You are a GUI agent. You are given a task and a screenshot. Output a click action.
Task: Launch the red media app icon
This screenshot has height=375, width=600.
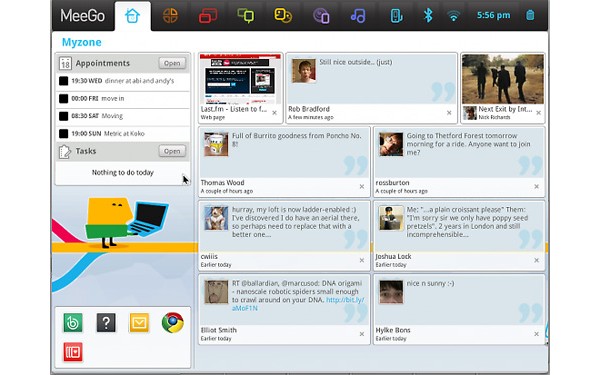coord(73,352)
